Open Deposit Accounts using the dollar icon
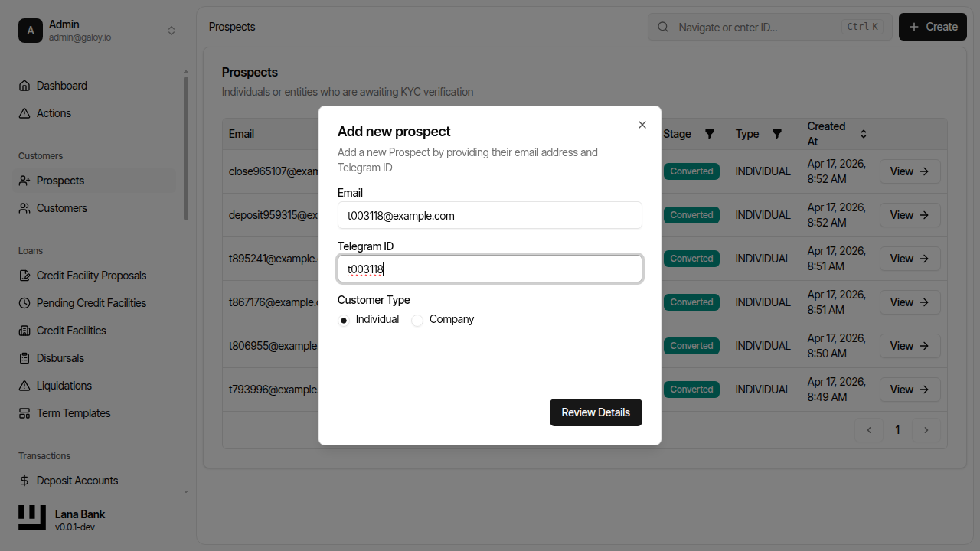 pyautogui.click(x=25, y=480)
